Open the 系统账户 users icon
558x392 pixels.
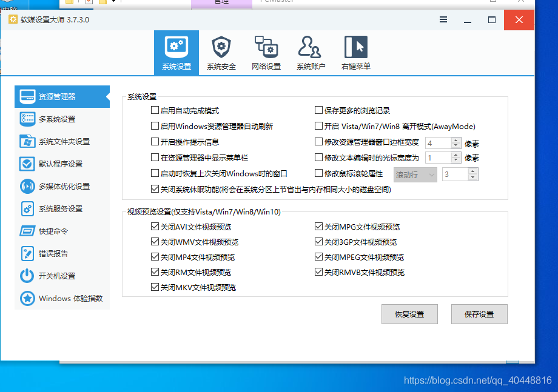pyautogui.click(x=309, y=47)
